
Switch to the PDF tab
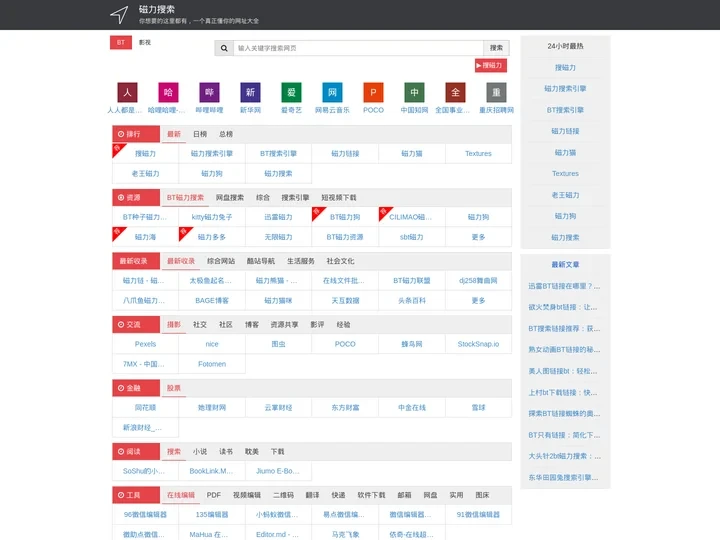coord(214,495)
